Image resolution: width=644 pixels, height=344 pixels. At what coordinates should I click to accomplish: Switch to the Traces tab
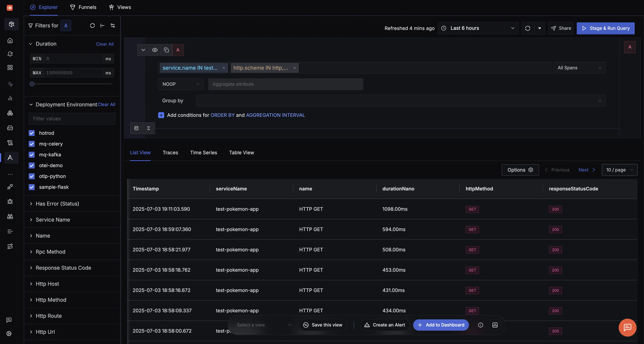coord(170,152)
